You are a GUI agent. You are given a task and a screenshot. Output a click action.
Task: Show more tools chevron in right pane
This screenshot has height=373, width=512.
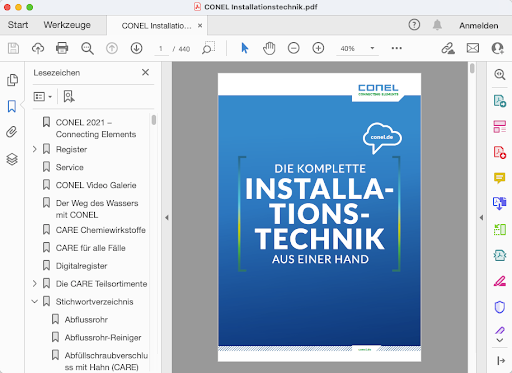pos(500,340)
